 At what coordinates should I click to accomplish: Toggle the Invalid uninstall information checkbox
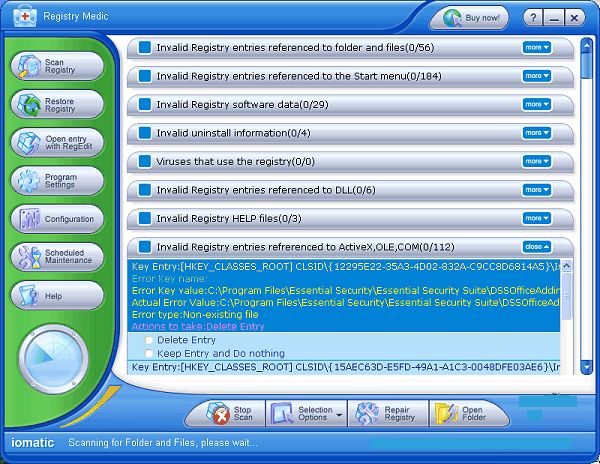point(145,133)
